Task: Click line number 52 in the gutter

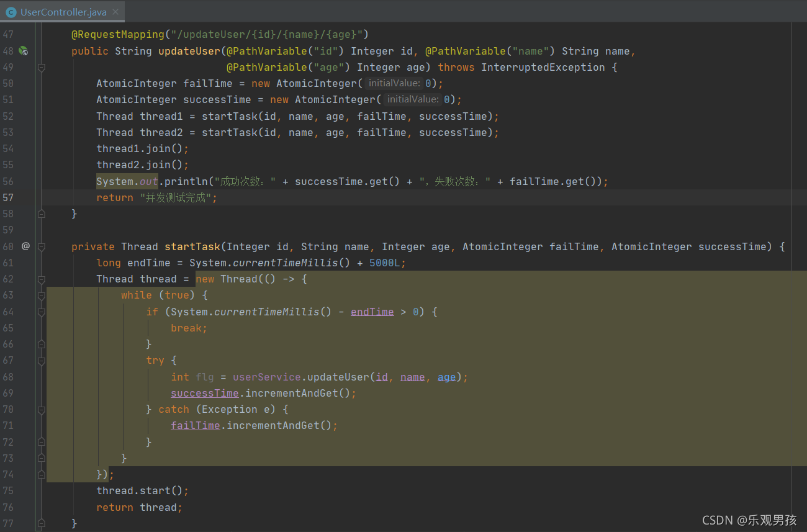Action: (x=8, y=116)
